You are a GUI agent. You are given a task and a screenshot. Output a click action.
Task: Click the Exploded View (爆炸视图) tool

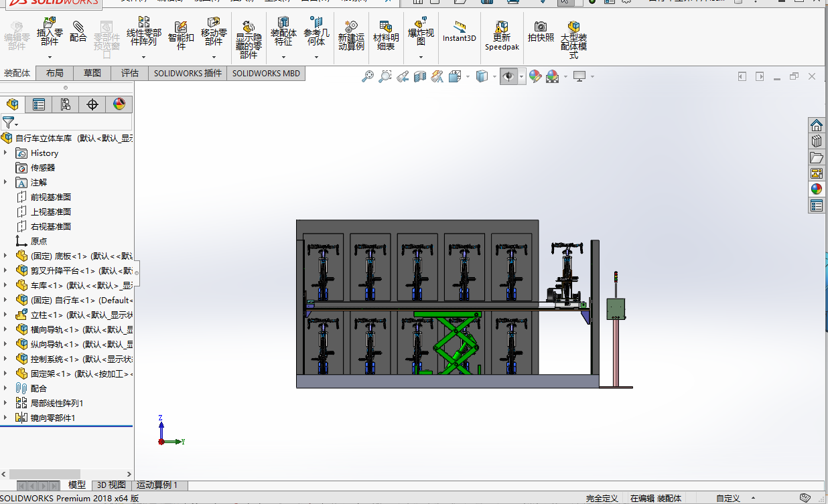click(421, 31)
